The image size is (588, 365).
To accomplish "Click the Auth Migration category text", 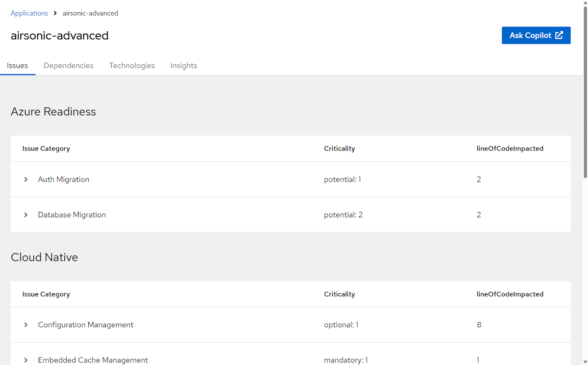I will point(64,180).
